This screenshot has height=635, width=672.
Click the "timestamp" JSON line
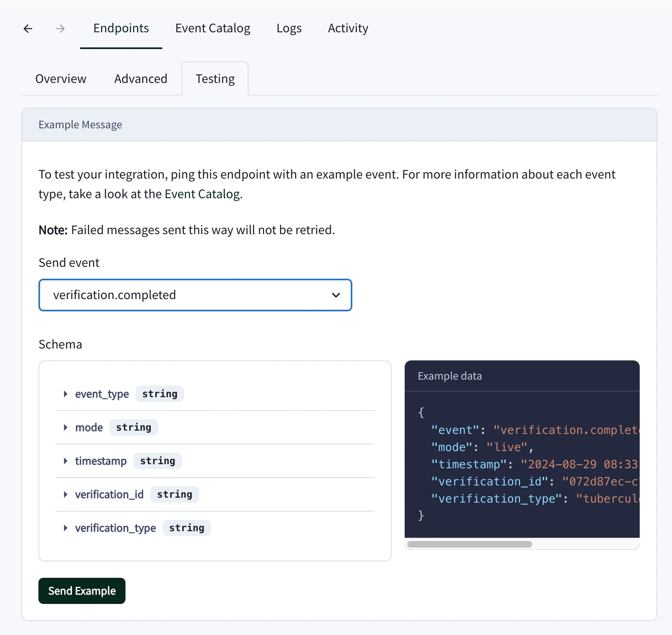[535, 464]
